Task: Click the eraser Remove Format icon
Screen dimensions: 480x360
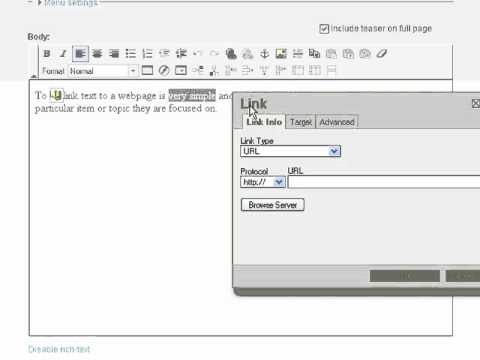Action: point(382,54)
